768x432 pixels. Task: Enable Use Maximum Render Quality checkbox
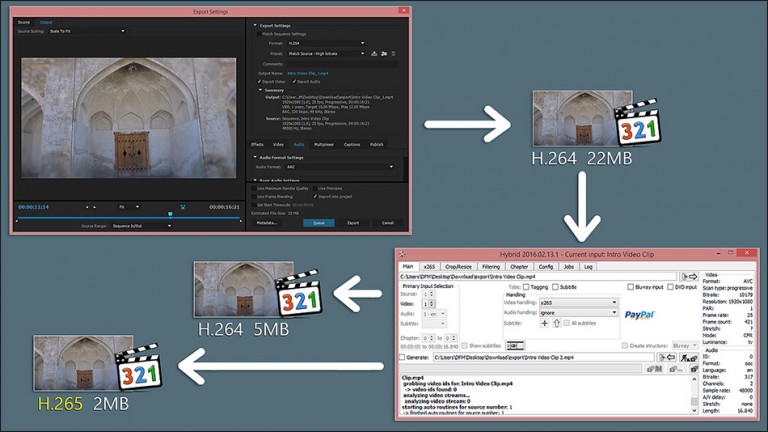(252, 188)
